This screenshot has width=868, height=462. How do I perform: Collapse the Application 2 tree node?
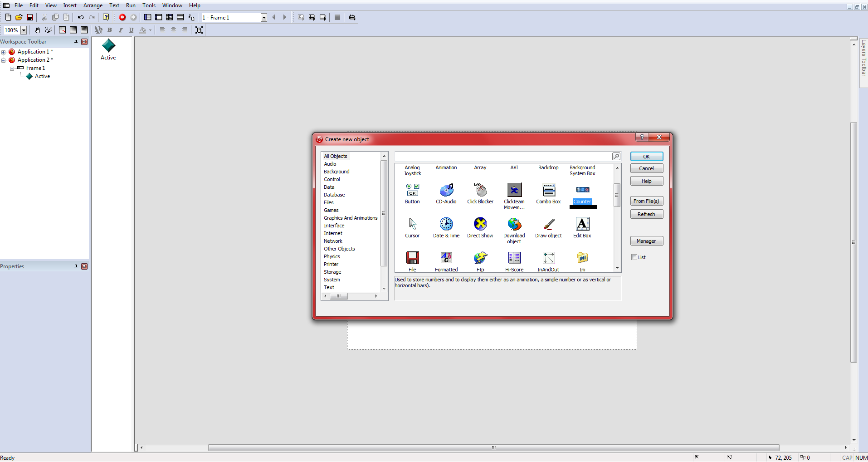tap(3, 60)
